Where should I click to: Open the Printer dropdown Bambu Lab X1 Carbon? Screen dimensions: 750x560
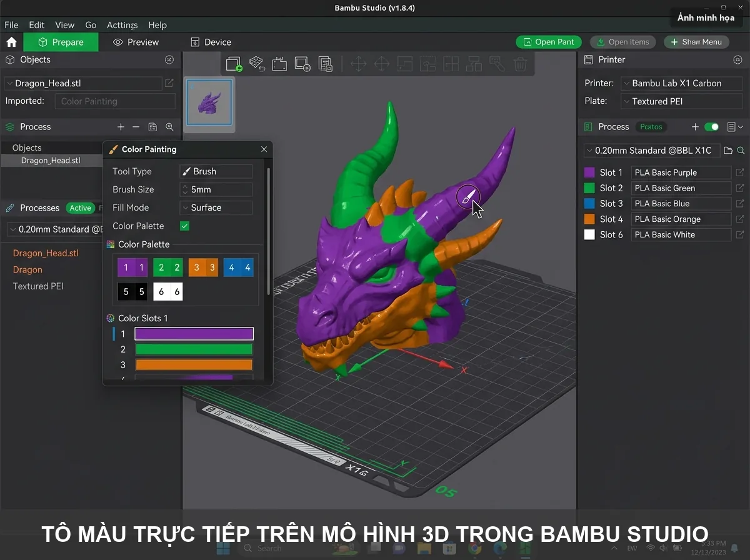point(681,83)
